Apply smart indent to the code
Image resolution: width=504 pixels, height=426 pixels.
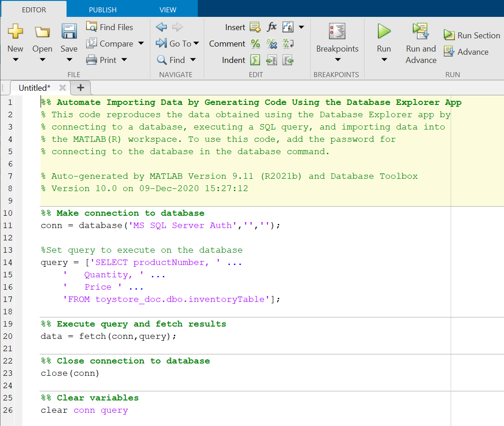coord(255,60)
